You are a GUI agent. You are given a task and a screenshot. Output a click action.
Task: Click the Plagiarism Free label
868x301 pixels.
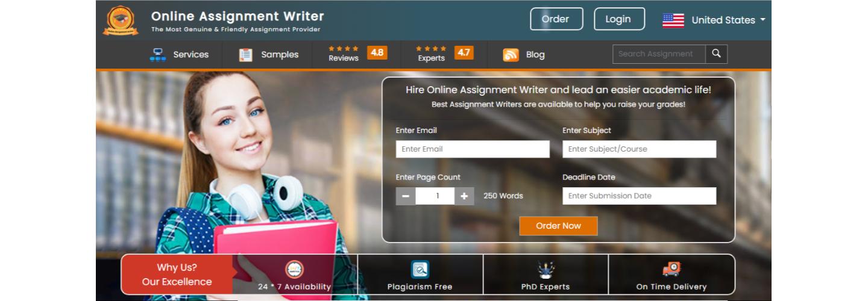(420, 287)
